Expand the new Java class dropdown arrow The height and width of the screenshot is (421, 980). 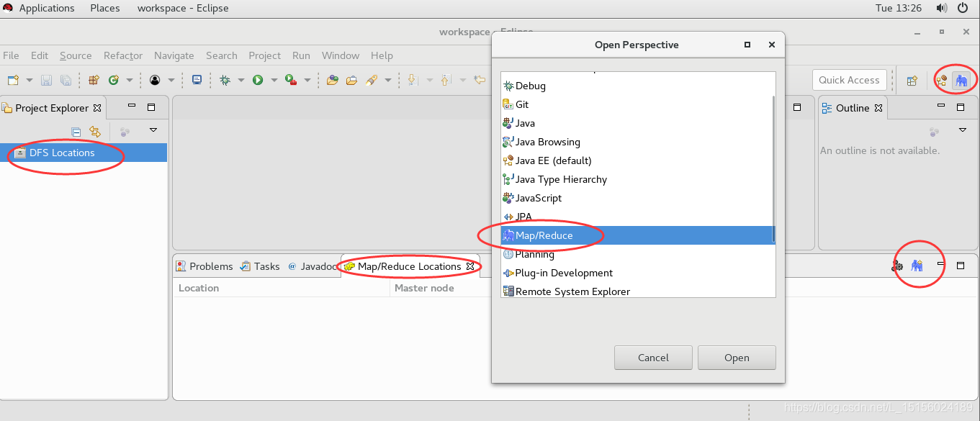130,81
